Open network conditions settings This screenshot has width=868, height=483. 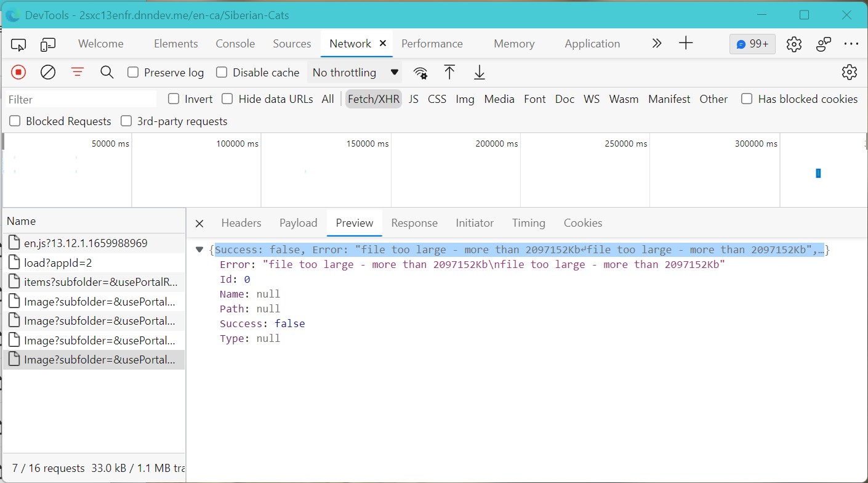tap(420, 72)
